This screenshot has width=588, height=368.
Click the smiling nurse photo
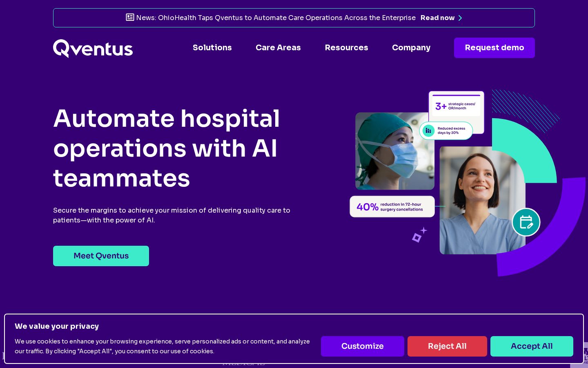click(482, 200)
